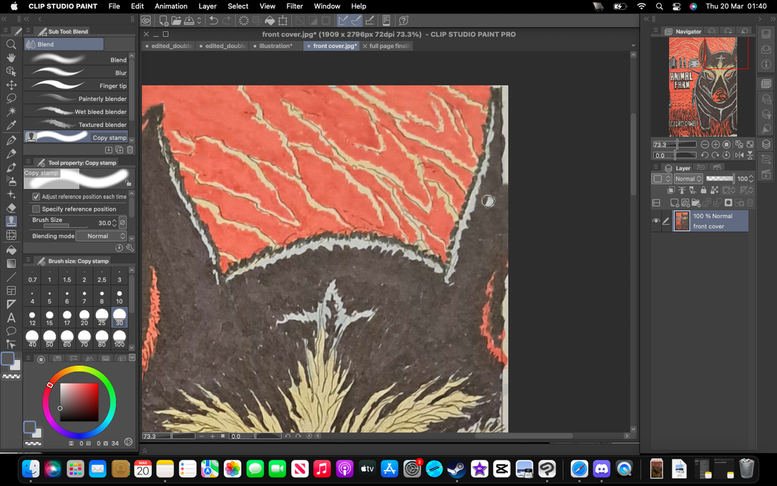Open the Select menu
The image size is (777, 486).
point(238,6)
